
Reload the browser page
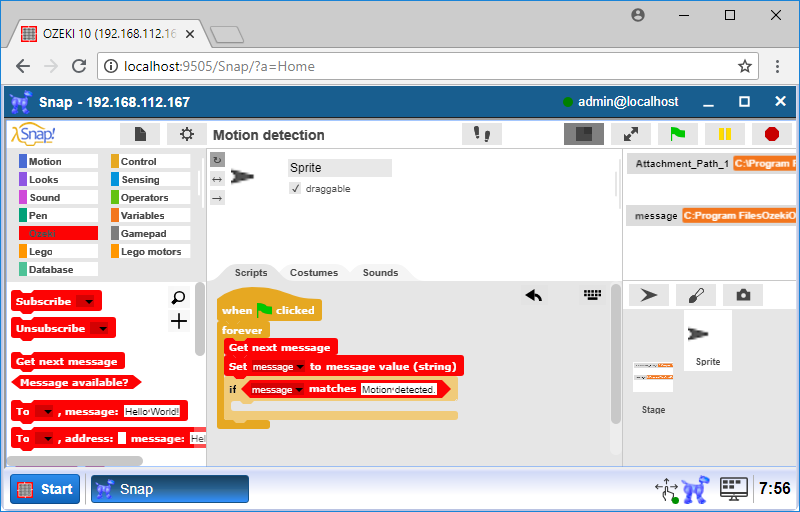(x=79, y=66)
